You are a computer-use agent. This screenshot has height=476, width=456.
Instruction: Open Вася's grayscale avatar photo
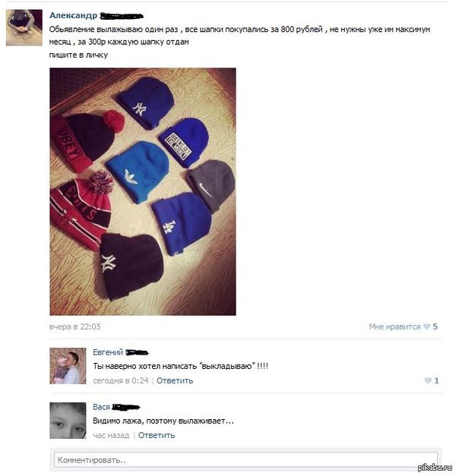point(68,421)
